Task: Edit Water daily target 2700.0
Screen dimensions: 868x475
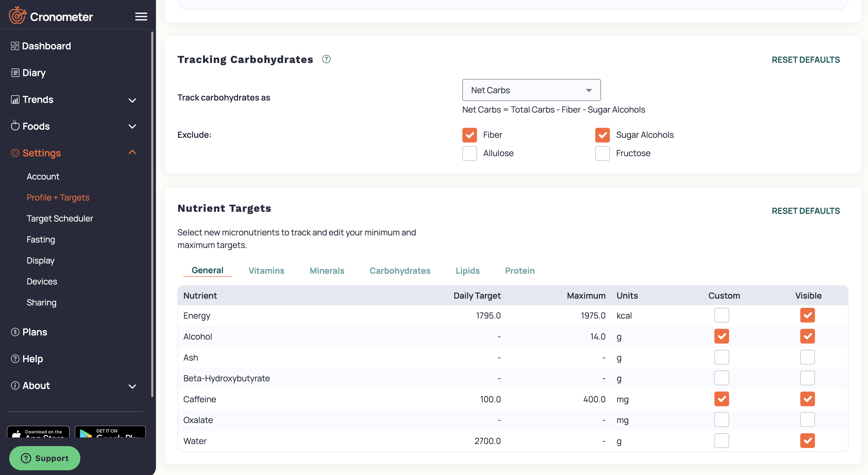Action: [x=487, y=441]
